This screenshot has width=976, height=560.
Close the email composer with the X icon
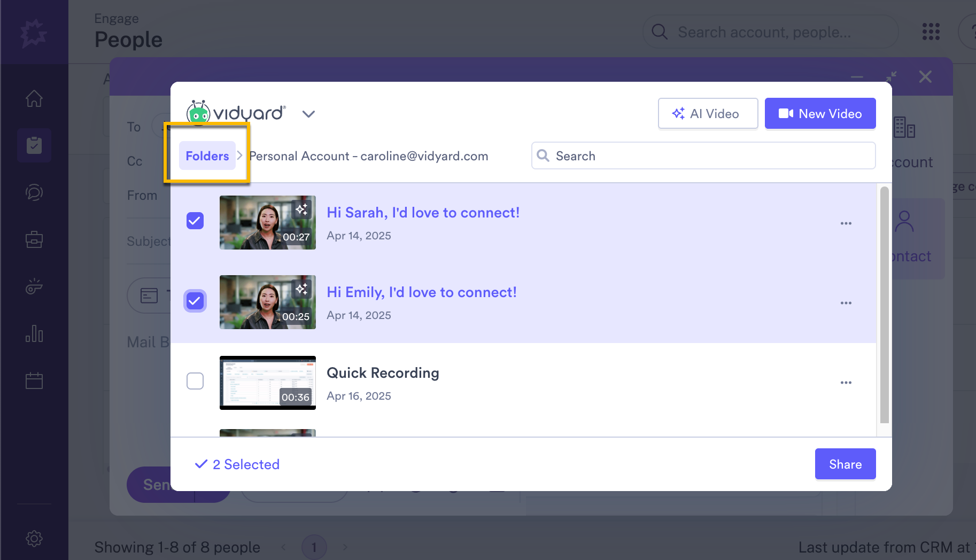[x=925, y=77]
